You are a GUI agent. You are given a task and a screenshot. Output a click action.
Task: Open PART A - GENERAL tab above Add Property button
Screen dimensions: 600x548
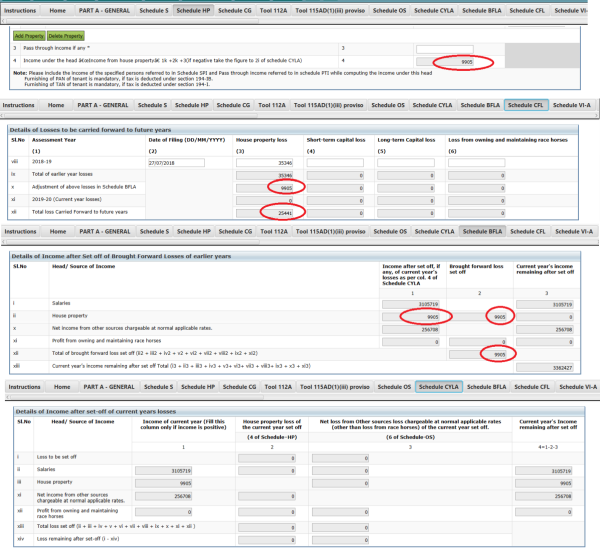104,11
